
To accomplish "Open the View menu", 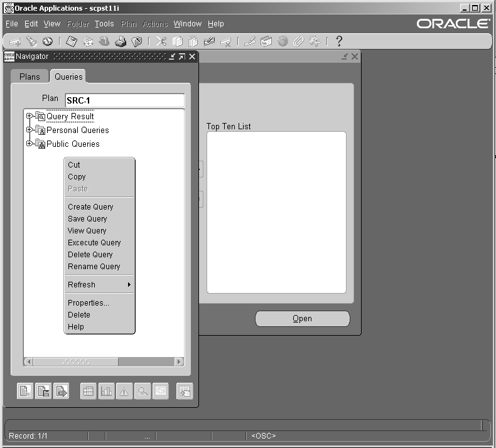I will click(52, 24).
